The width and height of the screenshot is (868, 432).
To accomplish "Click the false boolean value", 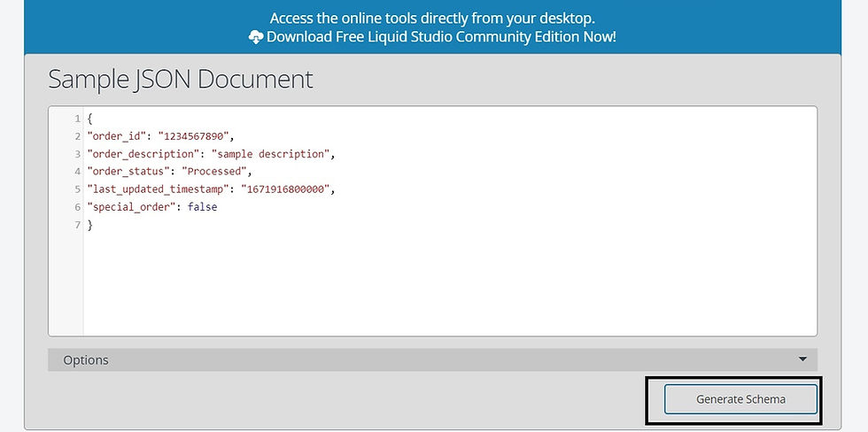I will point(202,207).
